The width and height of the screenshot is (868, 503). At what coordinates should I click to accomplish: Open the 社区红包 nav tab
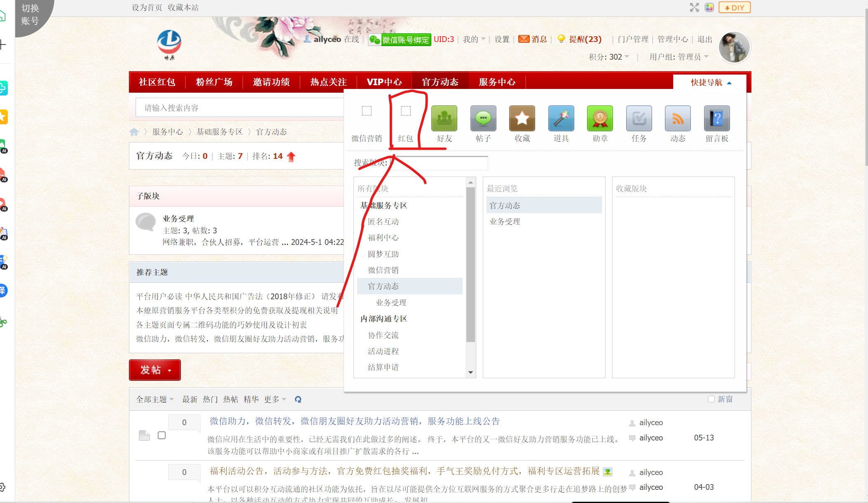pyautogui.click(x=157, y=82)
